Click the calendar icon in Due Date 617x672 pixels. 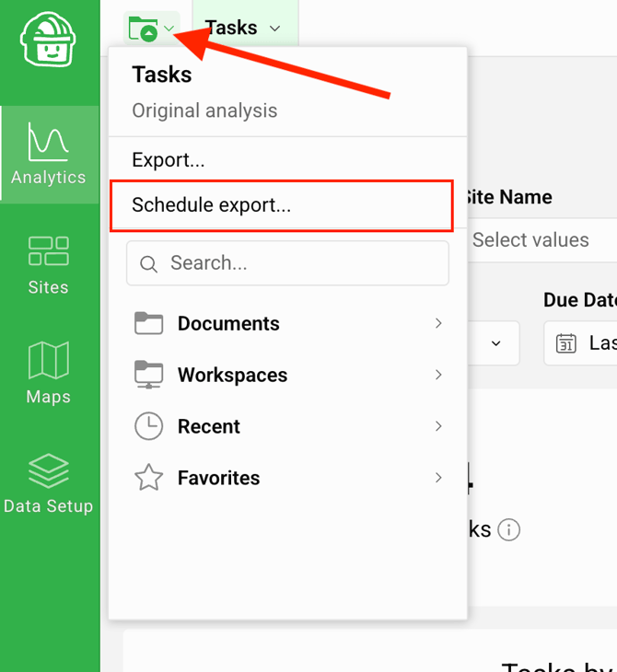565,343
